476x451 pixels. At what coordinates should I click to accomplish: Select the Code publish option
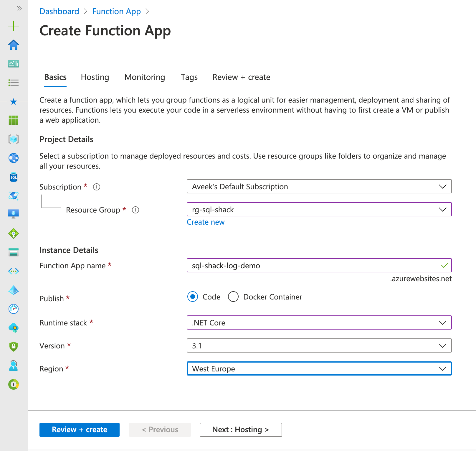(193, 297)
